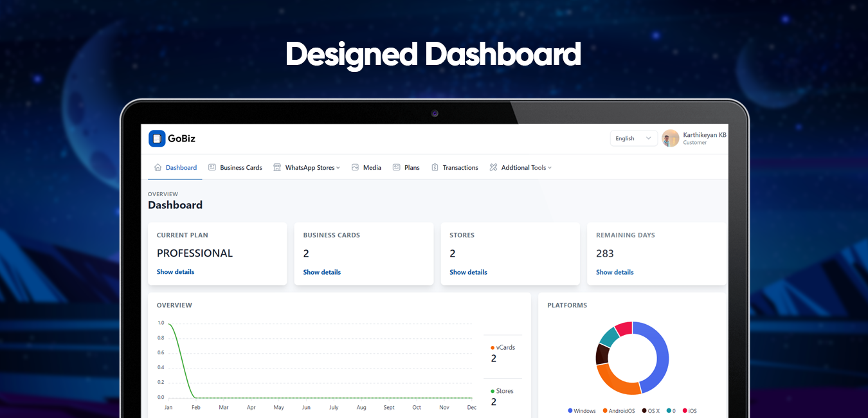
Task: Click the WhatsApp Stores shop icon
Action: coord(277,167)
